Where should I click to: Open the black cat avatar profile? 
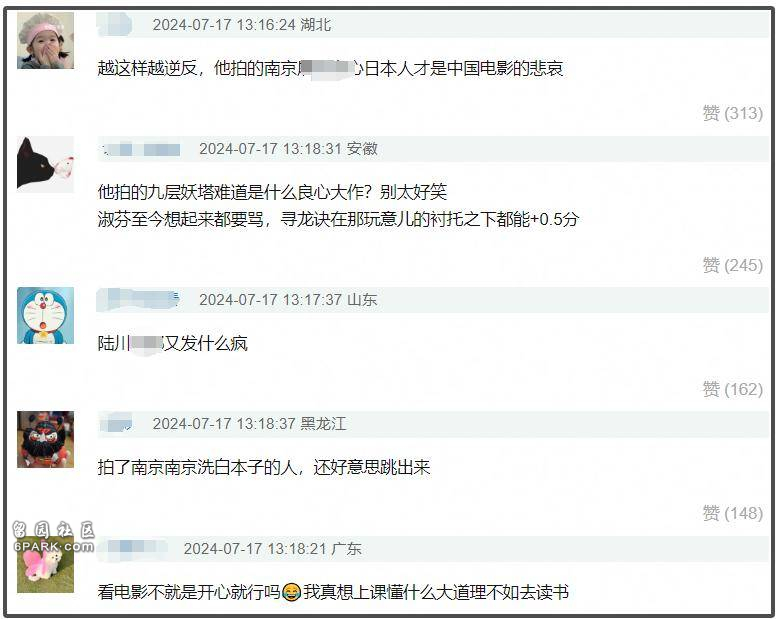point(46,165)
